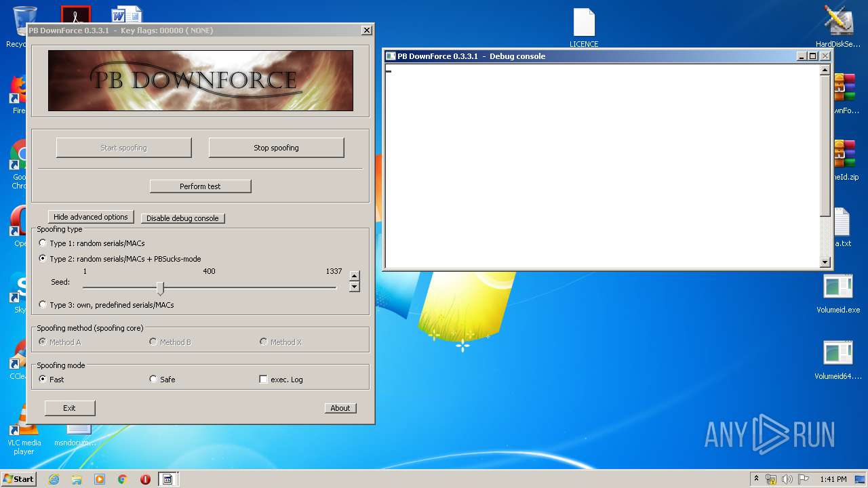Open the Volumeid.exe desktop icon
Screen dimensions: 868x488
pyautogui.click(x=838, y=293)
